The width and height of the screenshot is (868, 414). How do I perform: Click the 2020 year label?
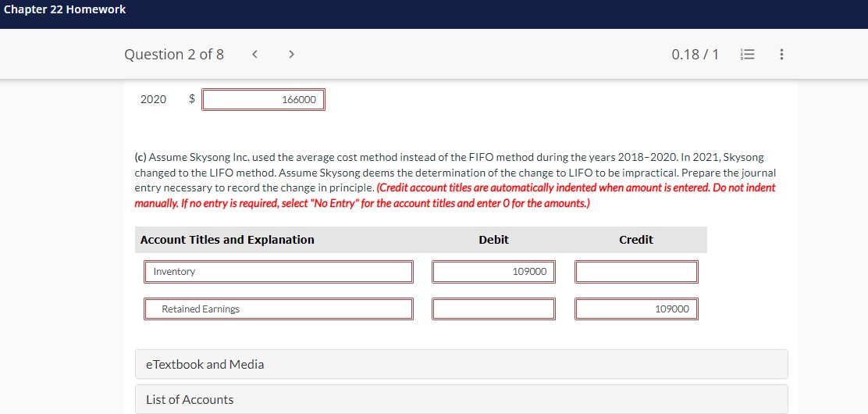(153, 99)
